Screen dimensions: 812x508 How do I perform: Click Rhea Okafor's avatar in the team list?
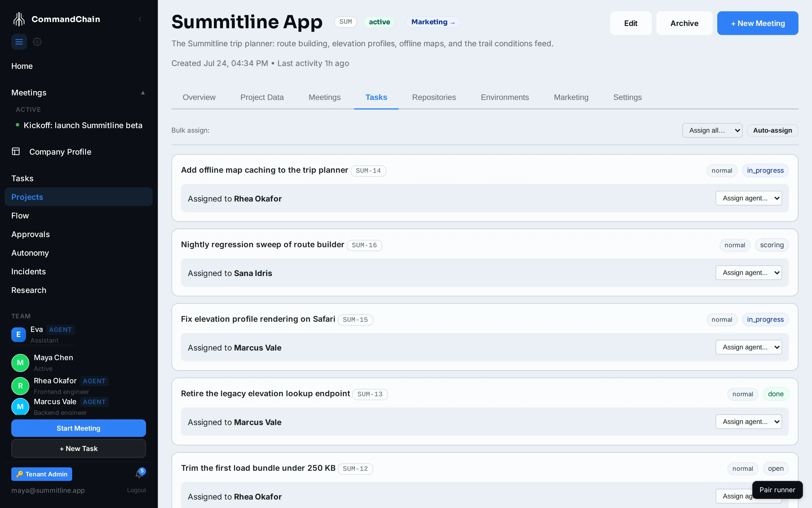20,386
